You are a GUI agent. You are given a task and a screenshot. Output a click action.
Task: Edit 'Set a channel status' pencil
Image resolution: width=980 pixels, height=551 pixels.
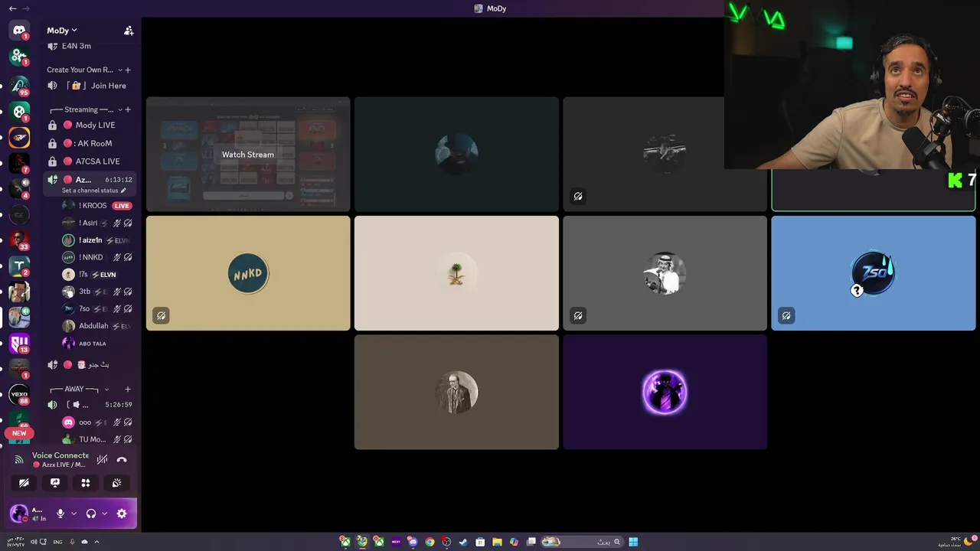123,191
